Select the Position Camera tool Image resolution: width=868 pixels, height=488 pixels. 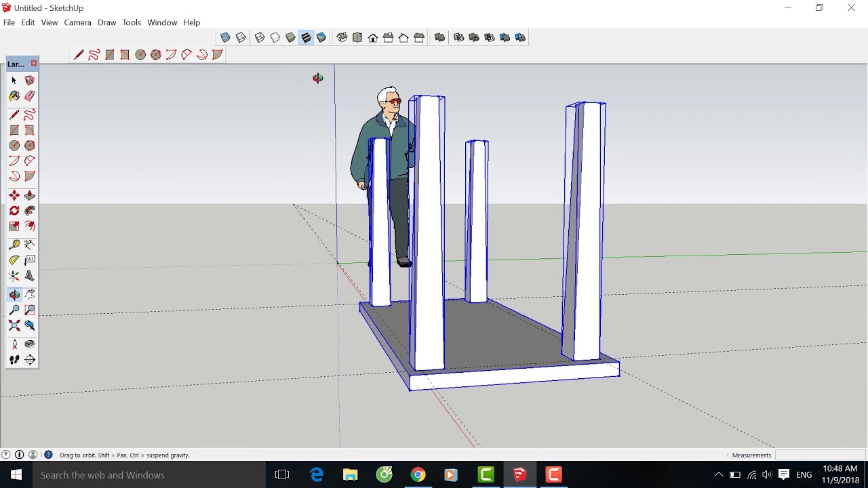click(14, 345)
